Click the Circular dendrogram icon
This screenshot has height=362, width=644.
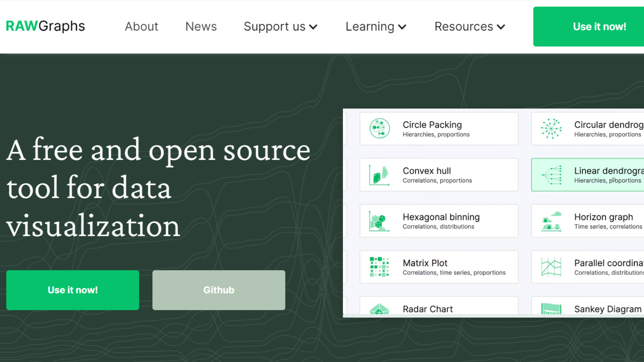coord(551,128)
